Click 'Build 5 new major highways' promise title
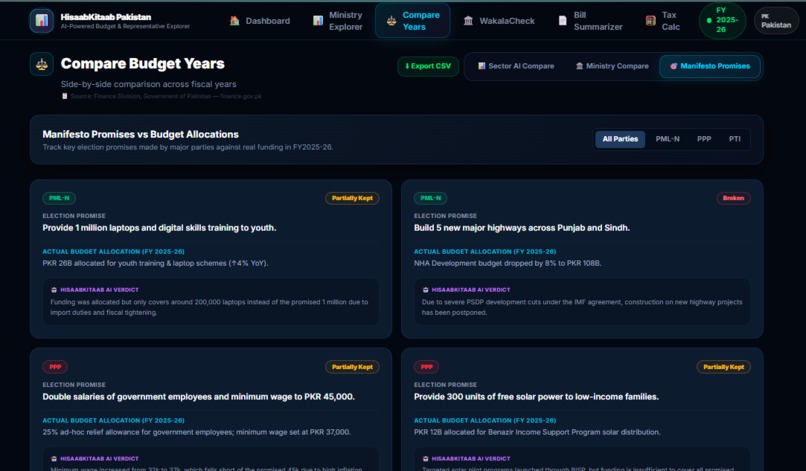Viewport: 806px width, 471px height. tap(522, 228)
